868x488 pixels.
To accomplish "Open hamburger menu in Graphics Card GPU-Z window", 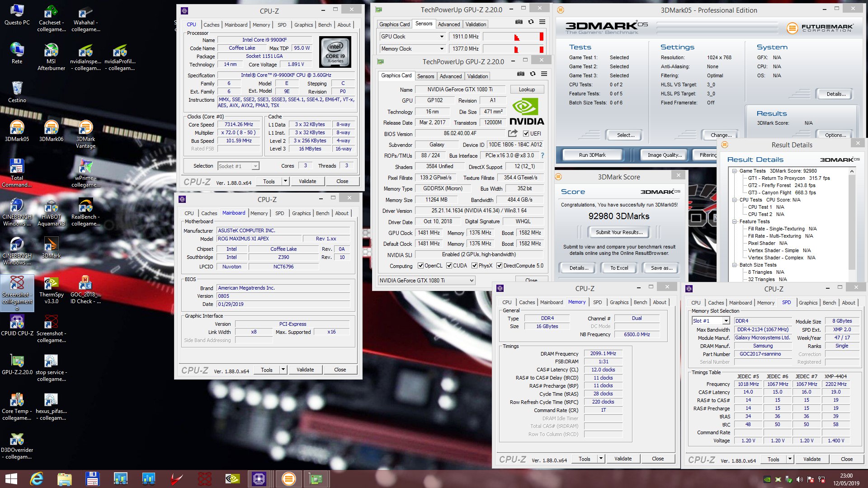I will 544,74.
